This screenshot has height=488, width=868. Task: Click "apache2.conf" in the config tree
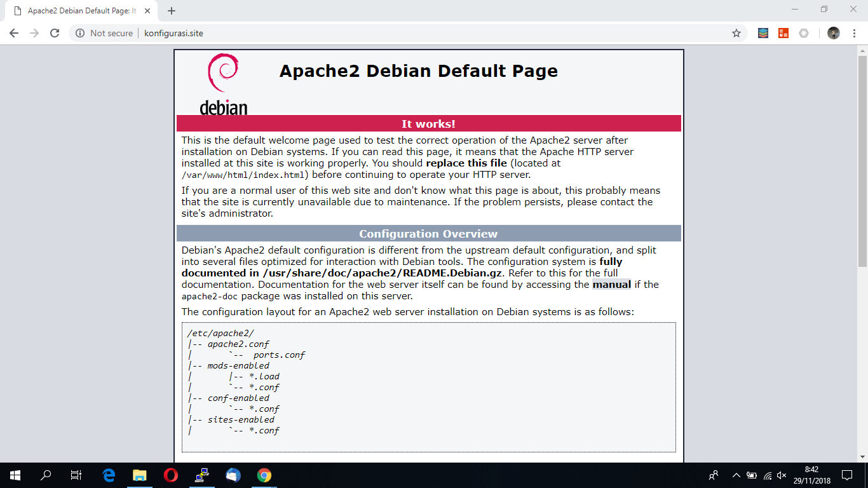tap(238, 344)
